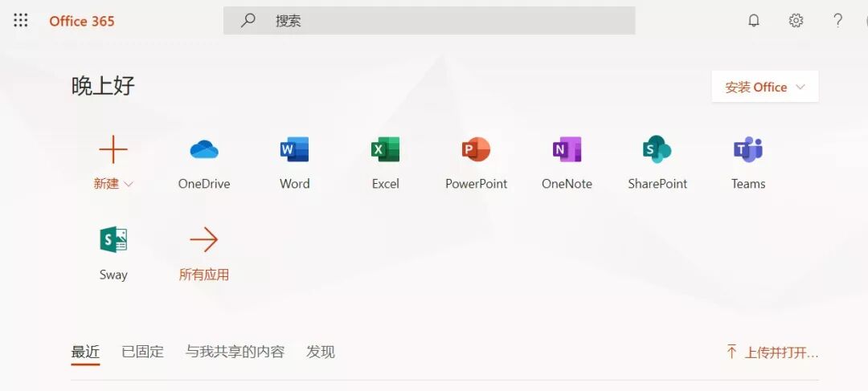Click the PowerPoint text label
This screenshot has height=391, width=868.
[476, 184]
